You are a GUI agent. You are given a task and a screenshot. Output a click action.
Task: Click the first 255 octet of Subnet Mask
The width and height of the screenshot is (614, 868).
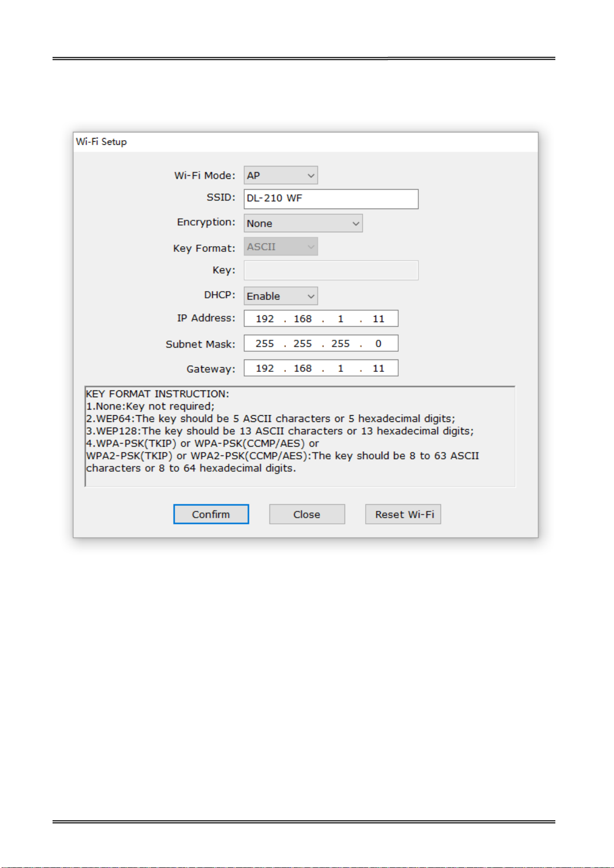pyautogui.click(x=265, y=344)
